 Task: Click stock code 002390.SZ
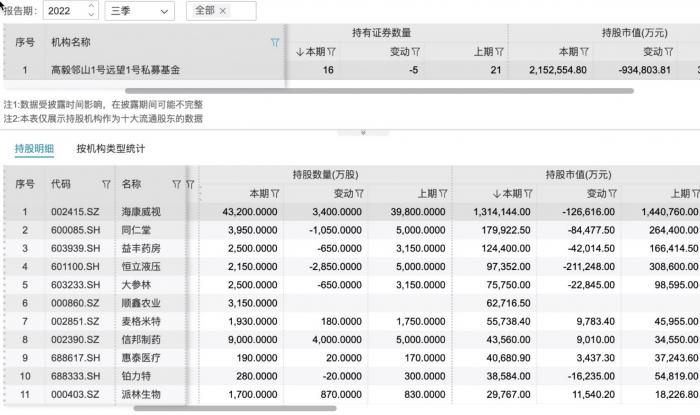(75, 340)
